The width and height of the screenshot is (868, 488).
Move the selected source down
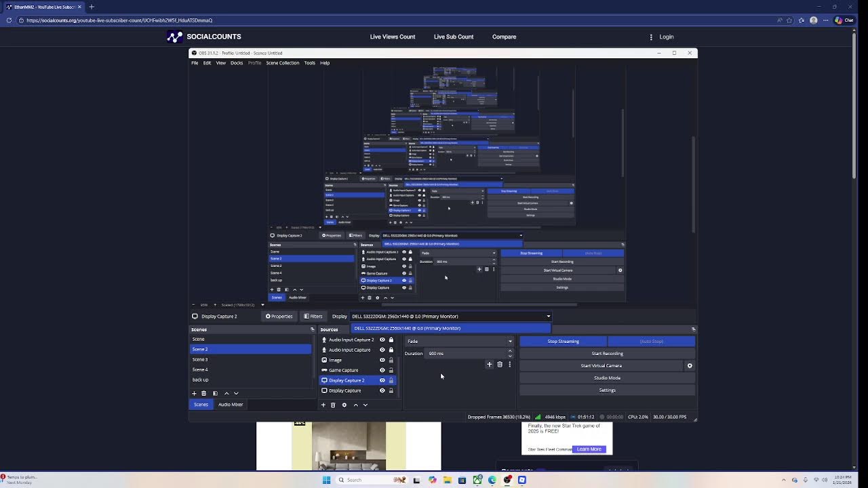(365, 405)
